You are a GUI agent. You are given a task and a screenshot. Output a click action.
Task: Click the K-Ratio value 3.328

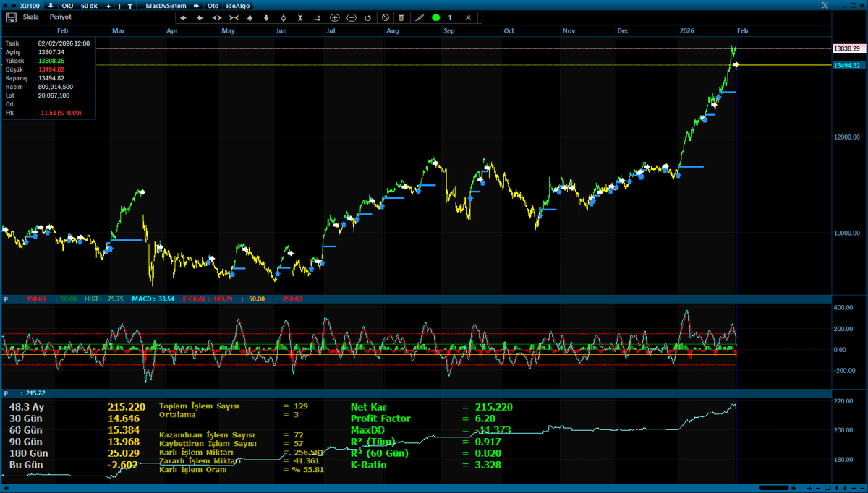tap(488, 465)
